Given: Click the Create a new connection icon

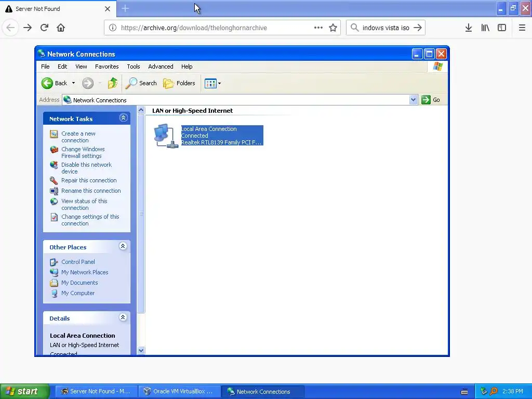Looking at the screenshot, I should click(x=54, y=134).
